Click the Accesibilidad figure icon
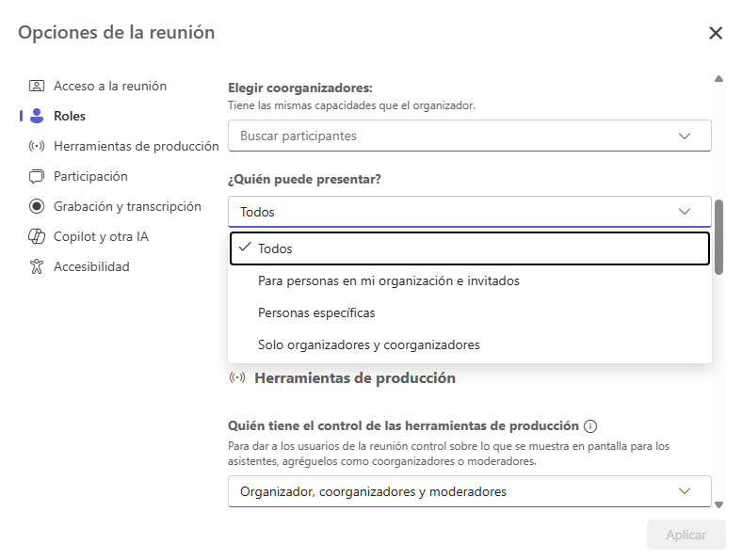 [x=37, y=266]
